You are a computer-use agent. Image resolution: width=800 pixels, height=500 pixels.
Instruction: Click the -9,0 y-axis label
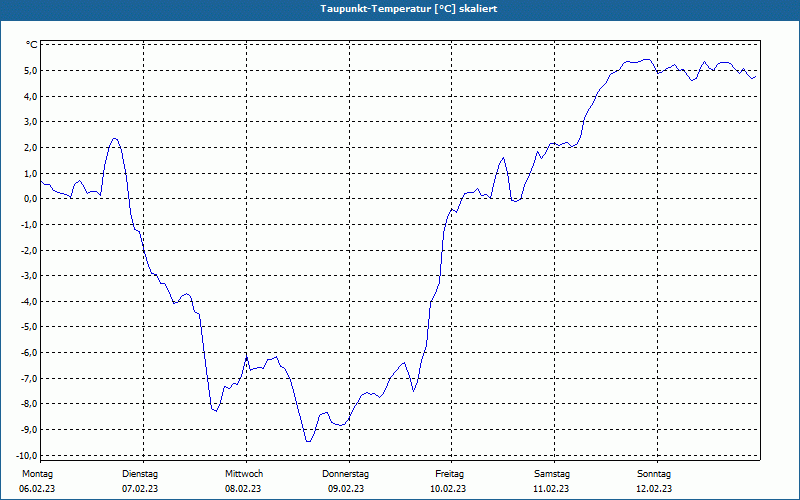pos(29,430)
